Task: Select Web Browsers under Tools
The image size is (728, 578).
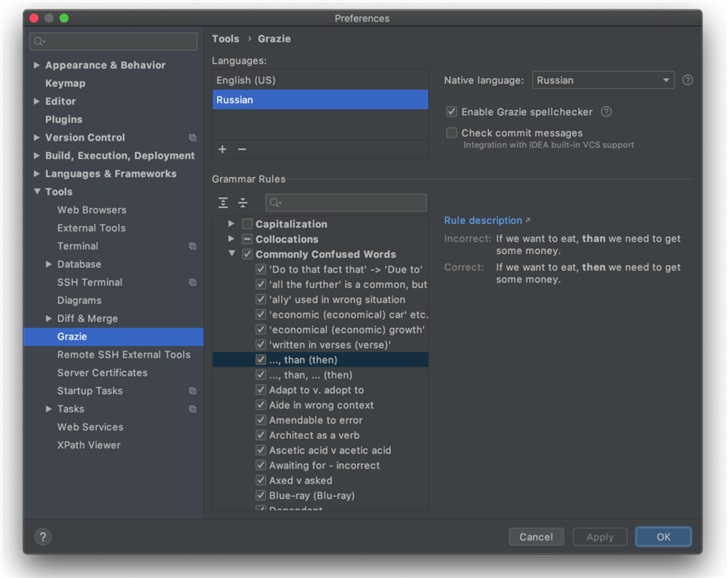Action: tap(91, 210)
